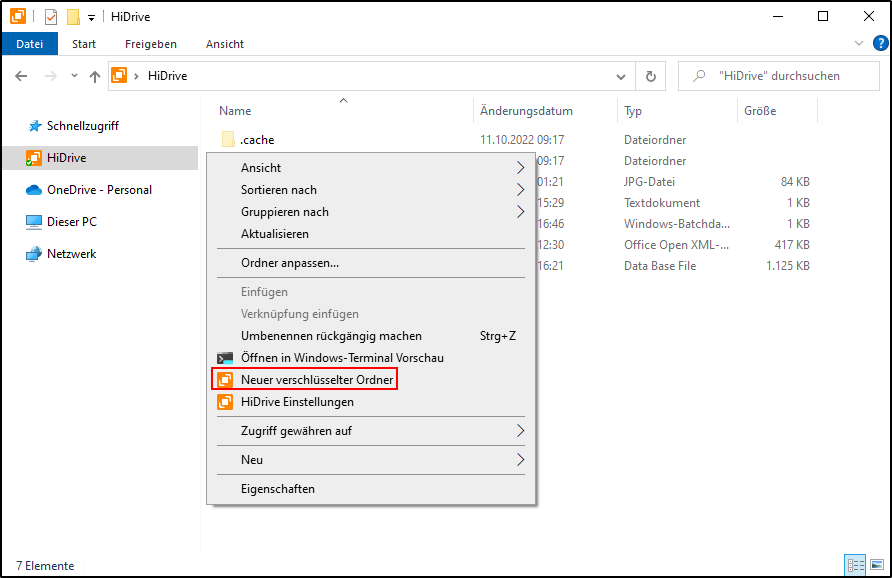
Task: Open the Datei tab
Action: tap(30, 44)
